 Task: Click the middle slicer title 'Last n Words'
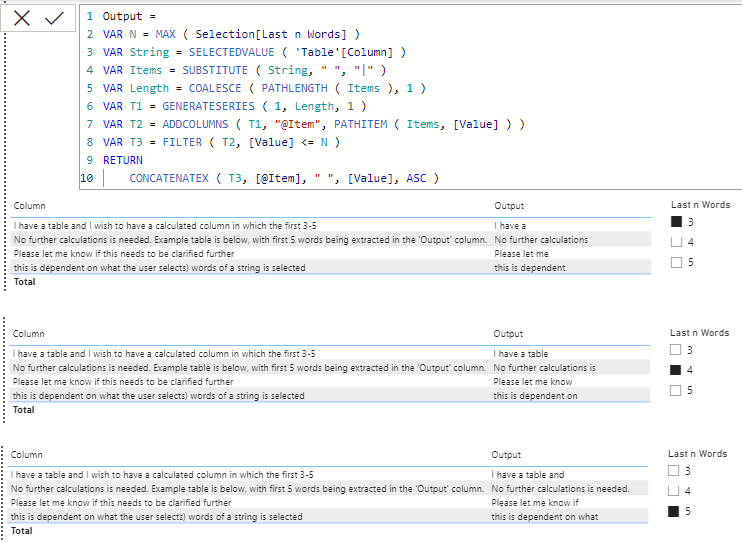(699, 333)
